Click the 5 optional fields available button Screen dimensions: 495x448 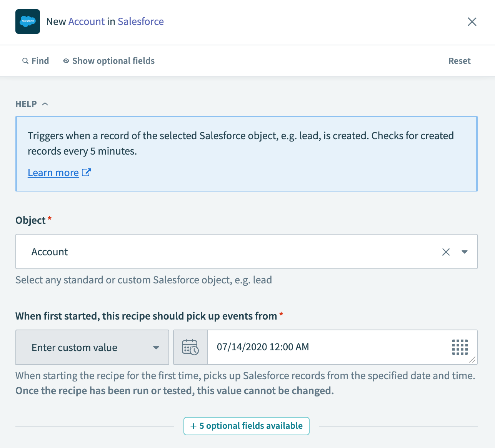(247, 426)
